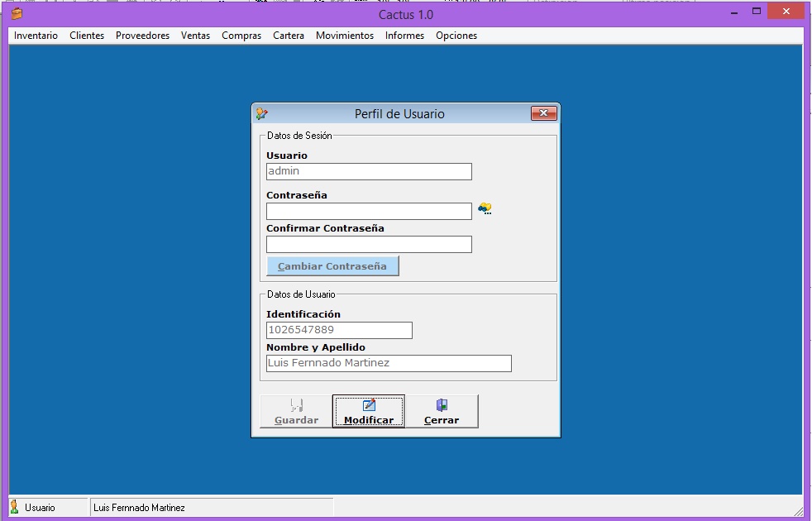812x521 pixels.
Task: Open the Inventario menu
Action: tap(36, 36)
